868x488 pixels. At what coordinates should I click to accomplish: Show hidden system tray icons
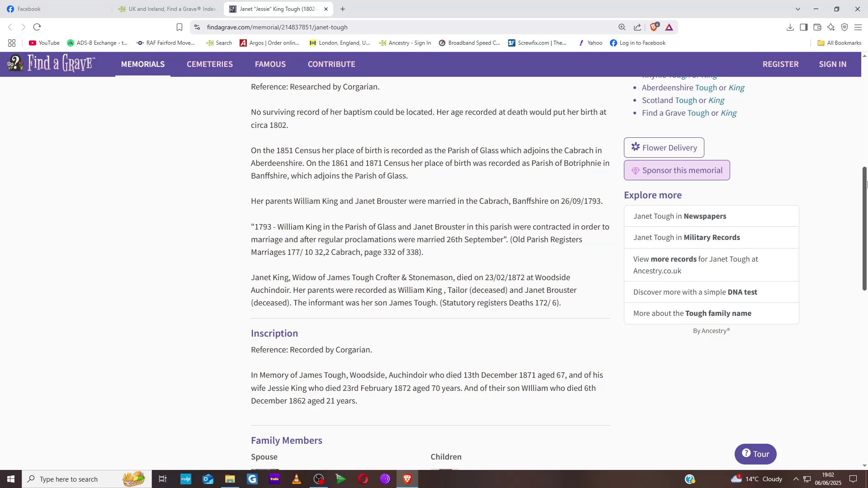coord(796,479)
